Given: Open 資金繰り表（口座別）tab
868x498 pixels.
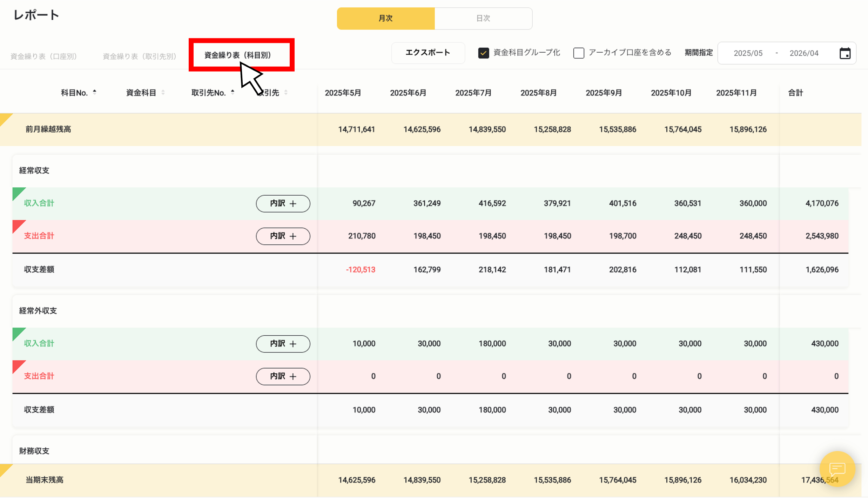Looking at the screenshot, I should click(43, 56).
